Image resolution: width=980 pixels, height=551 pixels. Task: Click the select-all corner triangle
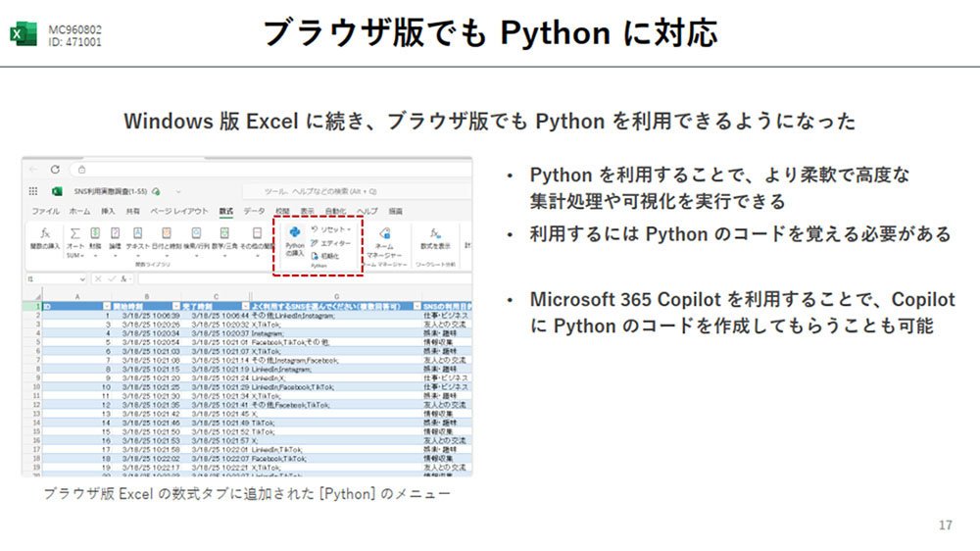37,296
